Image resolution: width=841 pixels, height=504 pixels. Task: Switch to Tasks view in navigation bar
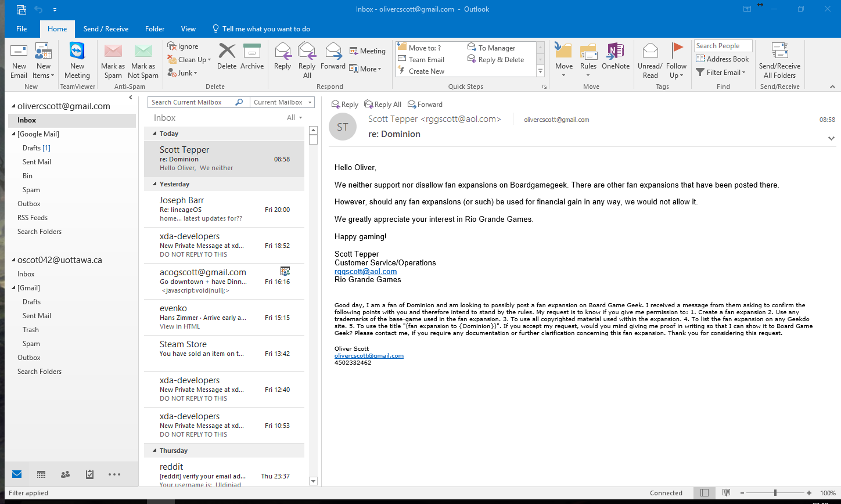(x=89, y=474)
